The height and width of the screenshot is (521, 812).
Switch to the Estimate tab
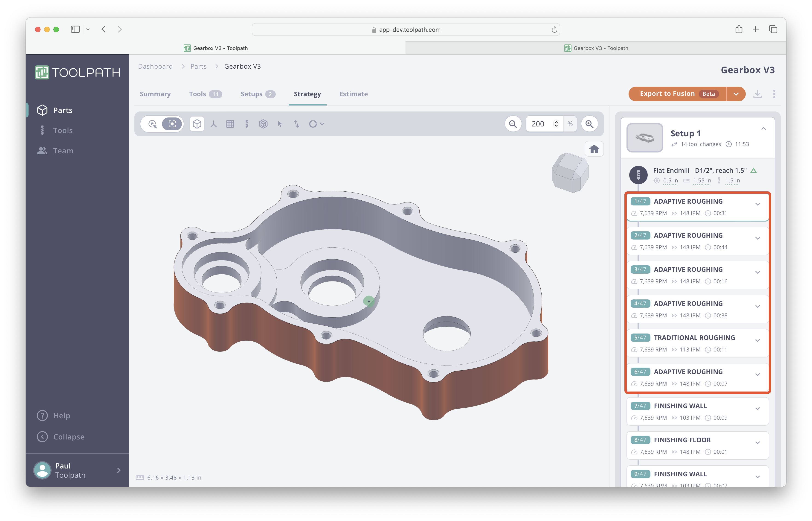353,94
